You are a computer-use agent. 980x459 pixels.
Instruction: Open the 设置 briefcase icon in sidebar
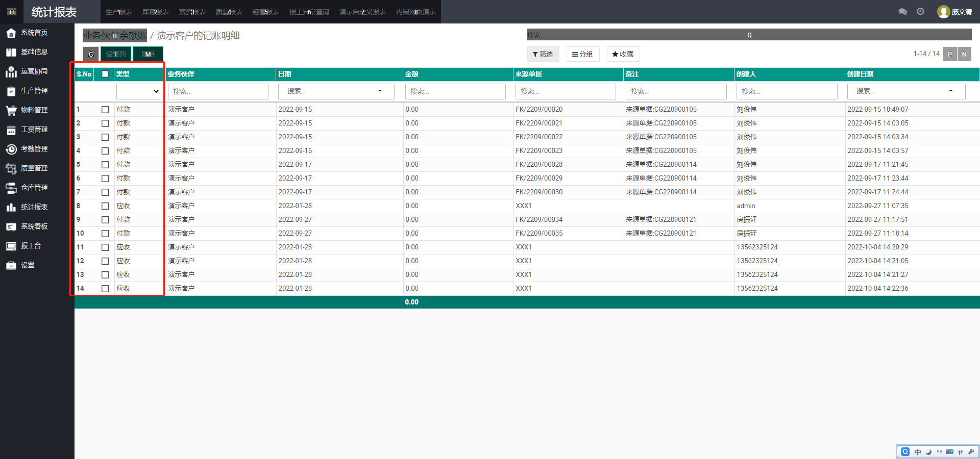(x=11, y=265)
